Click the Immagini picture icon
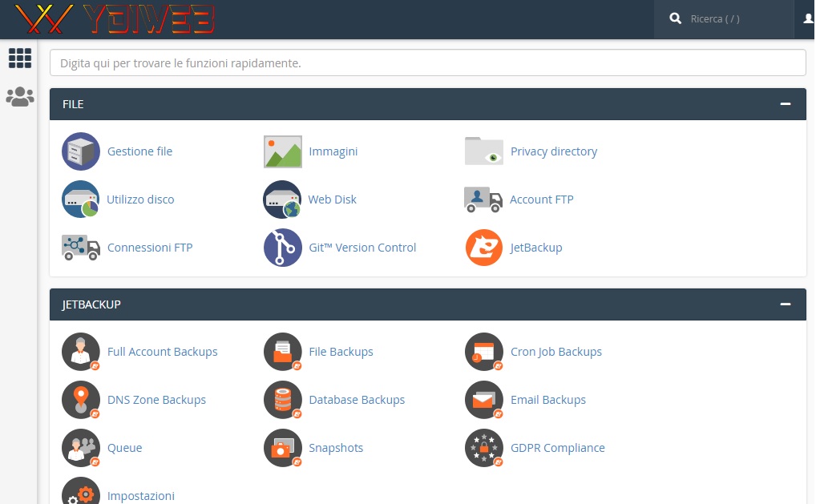The height and width of the screenshot is (504, 820). pyautogui.click(x=283, y=151)
